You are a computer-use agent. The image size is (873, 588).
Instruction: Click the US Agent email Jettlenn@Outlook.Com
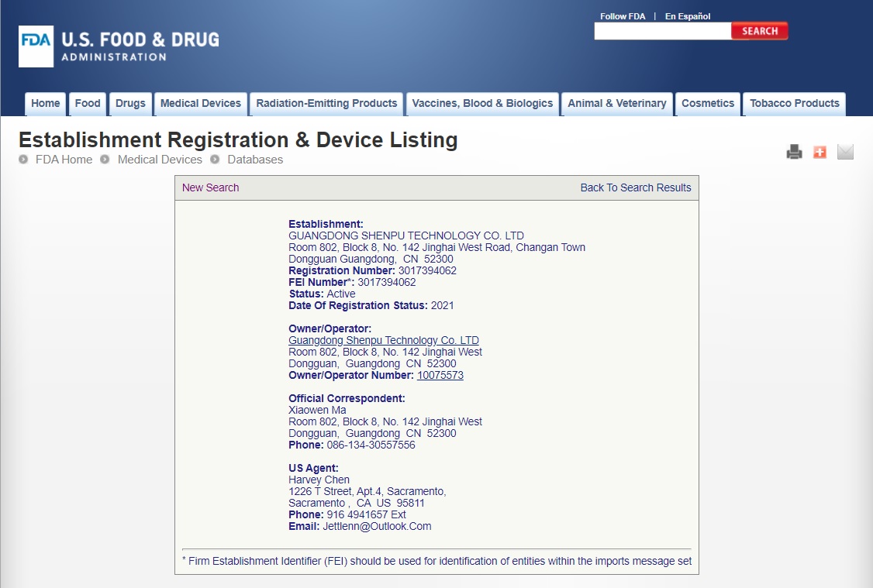point(377,526)
